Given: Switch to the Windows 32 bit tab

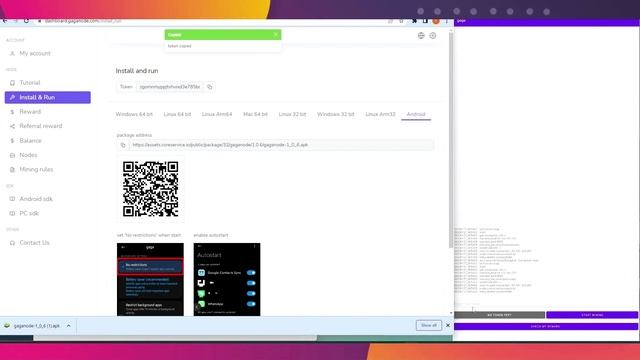Looking at the screenshot, I should pos(336,114).
